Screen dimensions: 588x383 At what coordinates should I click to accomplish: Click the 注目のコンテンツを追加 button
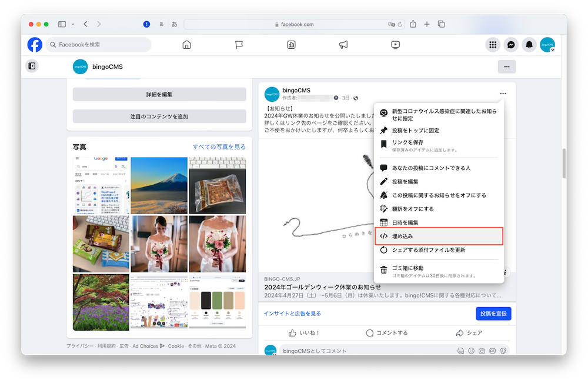click(x=159, y=116)
